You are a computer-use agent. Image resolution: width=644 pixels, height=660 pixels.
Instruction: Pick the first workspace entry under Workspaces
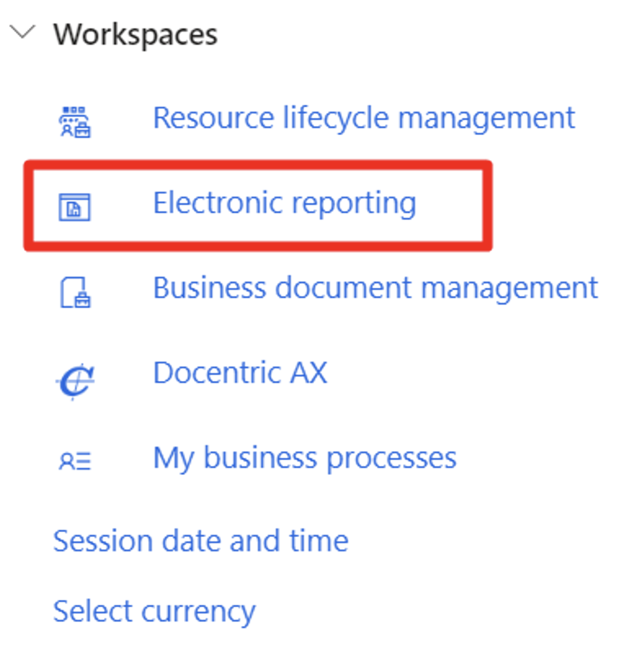(x=364, y=118)
